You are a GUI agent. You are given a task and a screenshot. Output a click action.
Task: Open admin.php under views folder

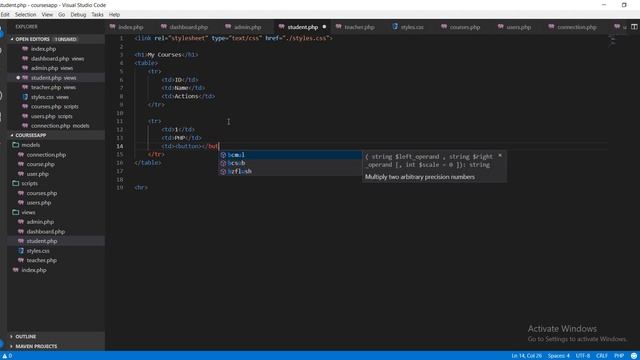[40, 222]
